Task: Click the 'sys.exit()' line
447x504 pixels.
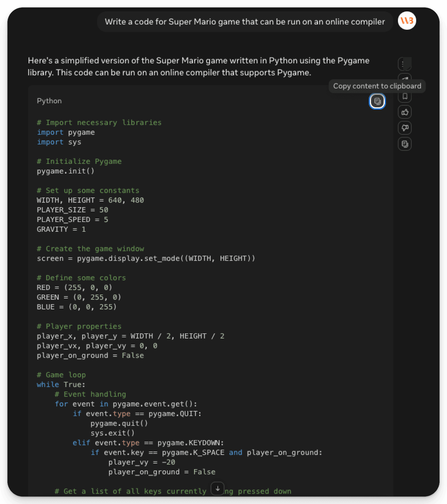Action: click(x=112, y=433)
